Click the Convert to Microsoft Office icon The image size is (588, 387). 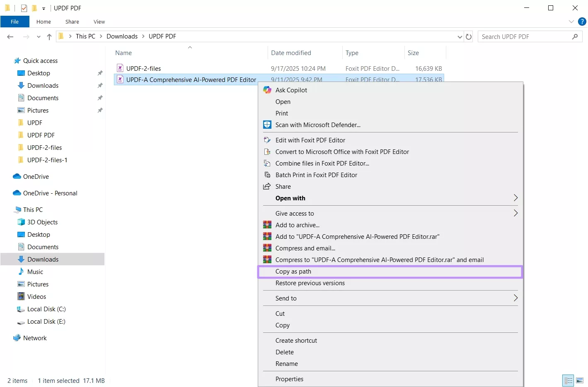267,151
